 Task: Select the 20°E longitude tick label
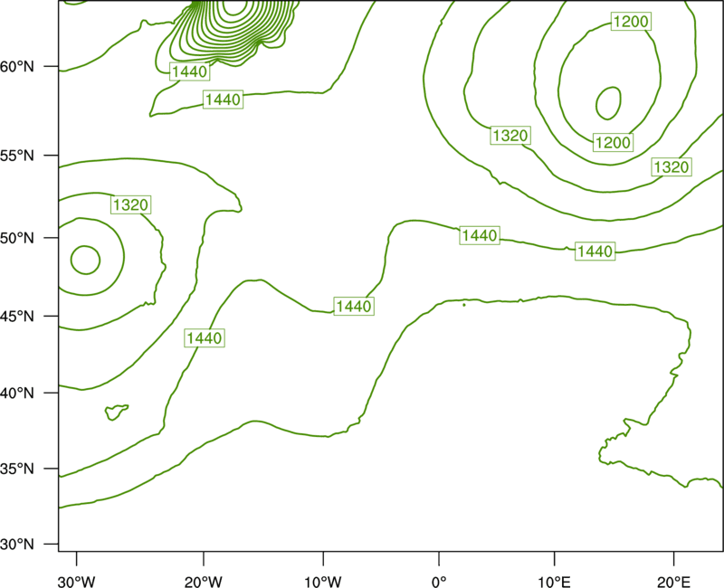click(x=673, y=582)
